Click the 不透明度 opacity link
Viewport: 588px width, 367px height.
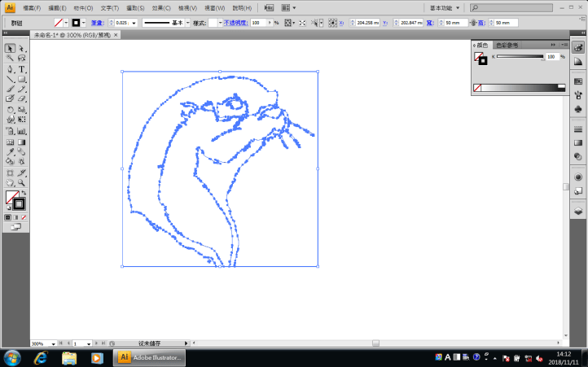coord(235,23)
